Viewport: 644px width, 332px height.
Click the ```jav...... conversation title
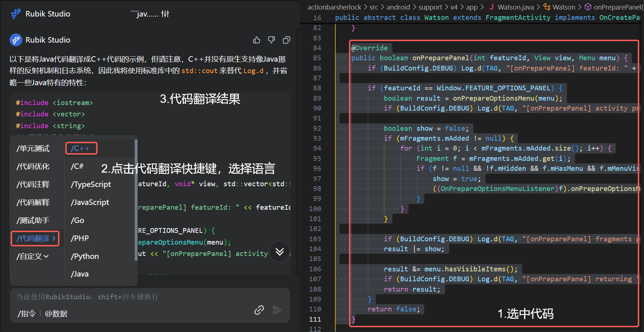[x=145, y=14]
